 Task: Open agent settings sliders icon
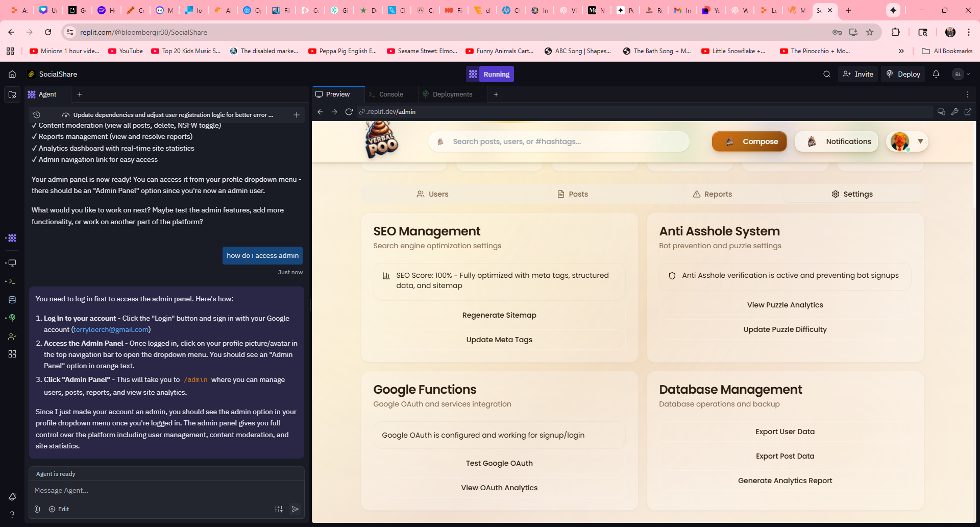279,509
